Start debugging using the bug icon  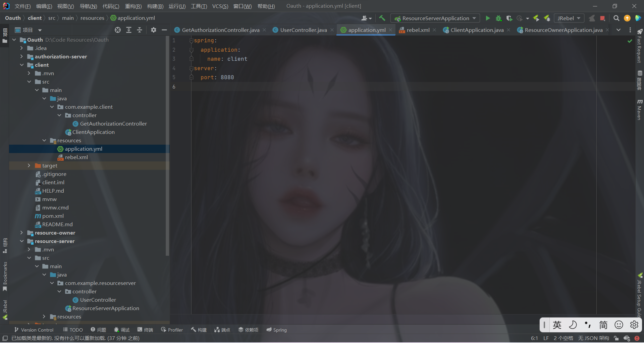(x=498, y=18)
